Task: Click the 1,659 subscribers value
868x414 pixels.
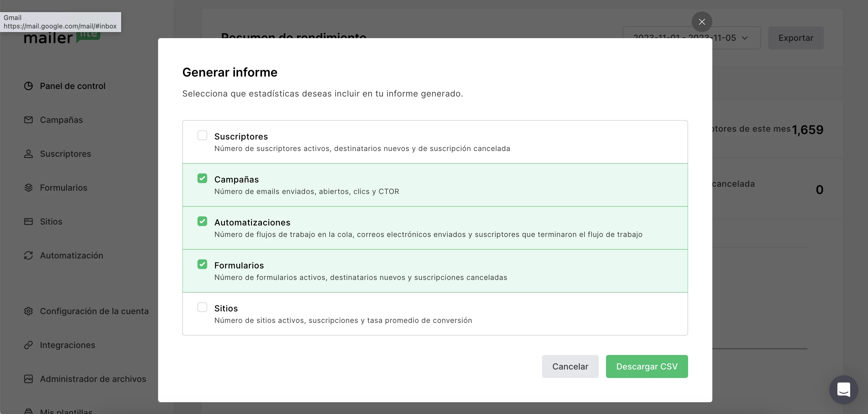Action: pyautogui.click(x=808, y=130)
